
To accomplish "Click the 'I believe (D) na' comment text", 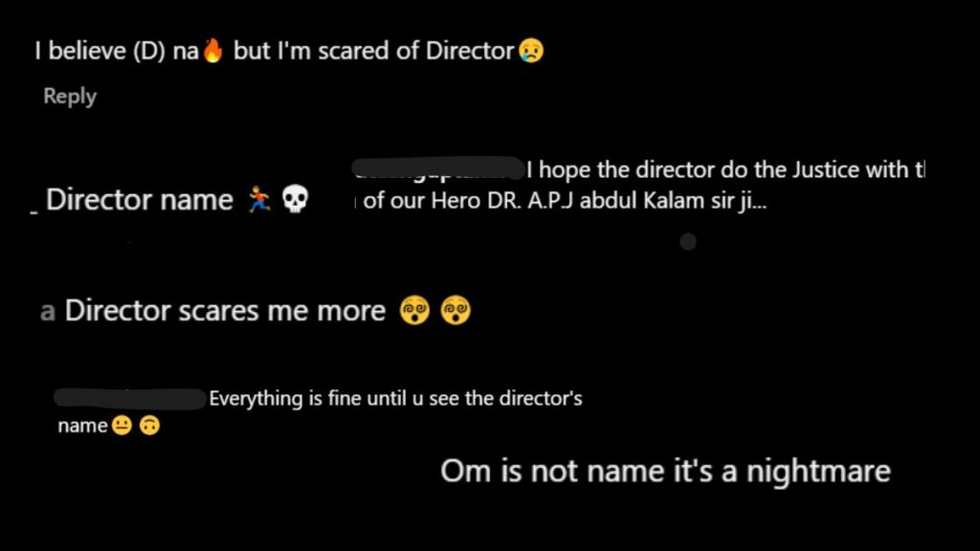I will click(x=117, y=51).
